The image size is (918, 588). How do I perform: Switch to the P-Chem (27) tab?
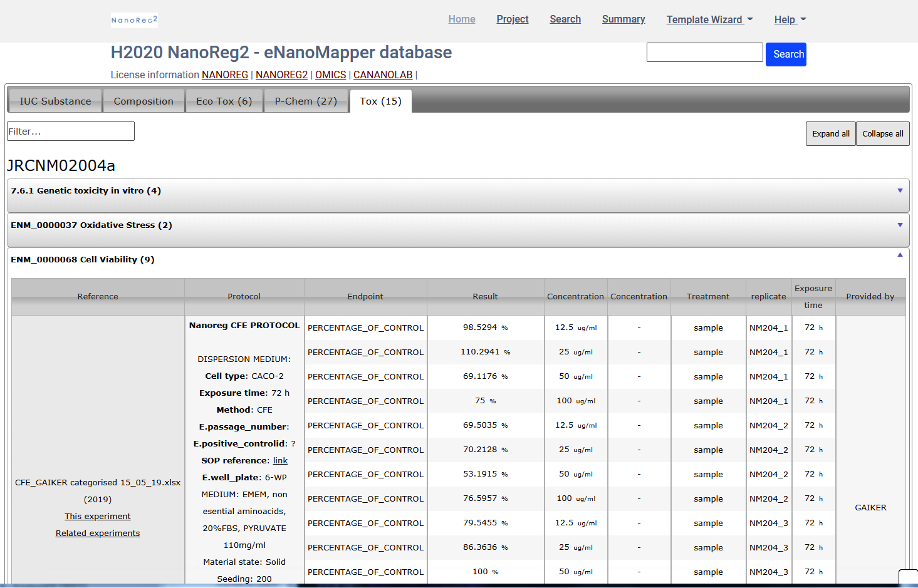click(306, 101)
